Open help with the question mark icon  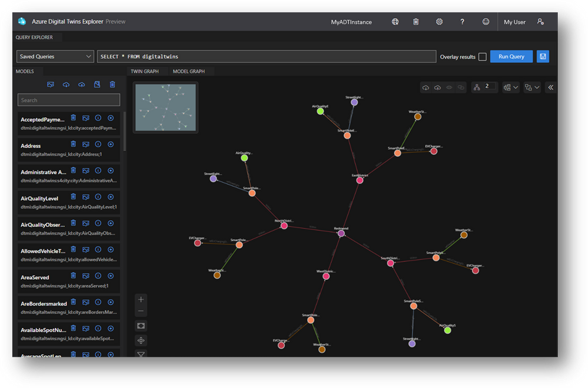pyautogui.click(x=463, y=22)
